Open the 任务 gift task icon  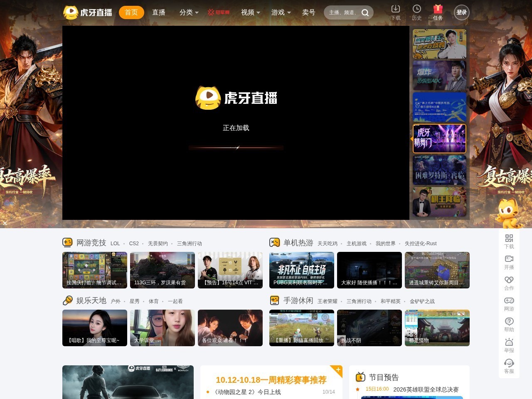tap(438, 12)
